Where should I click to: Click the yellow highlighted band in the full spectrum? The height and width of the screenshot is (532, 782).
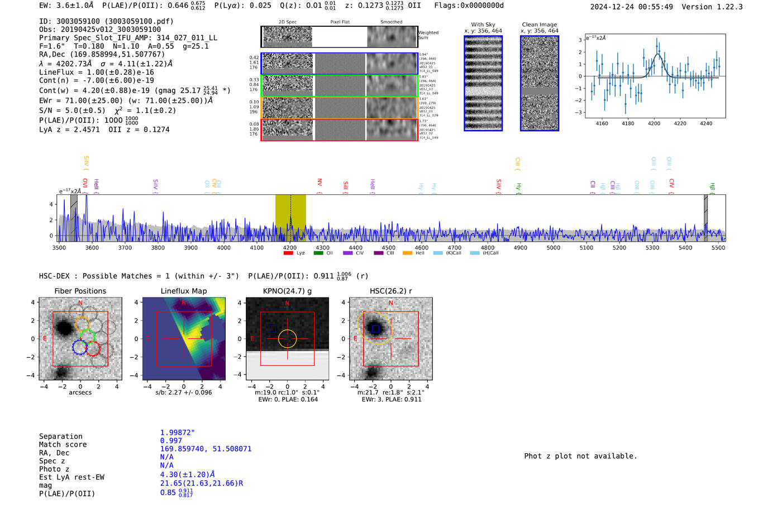click(290, 218)
